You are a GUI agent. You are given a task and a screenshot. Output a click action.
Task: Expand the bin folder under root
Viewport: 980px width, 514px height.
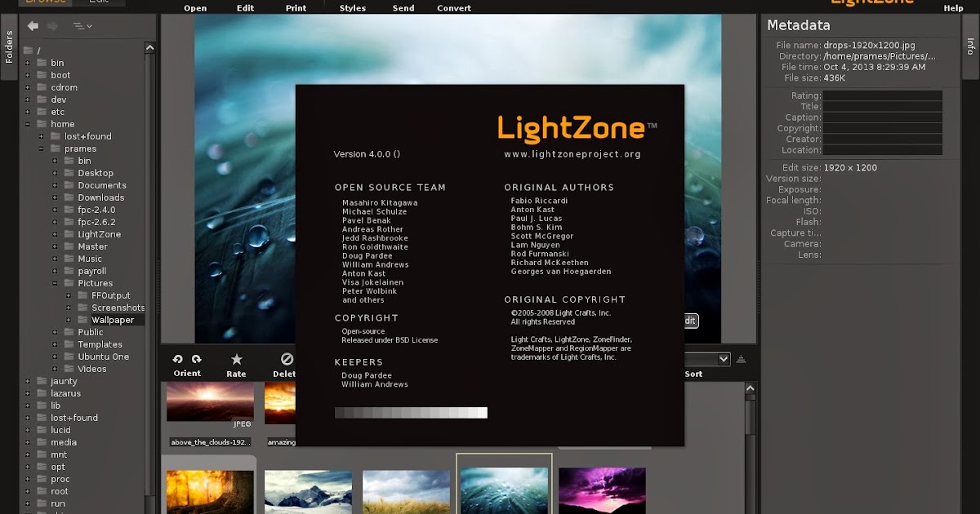point(28,63)
